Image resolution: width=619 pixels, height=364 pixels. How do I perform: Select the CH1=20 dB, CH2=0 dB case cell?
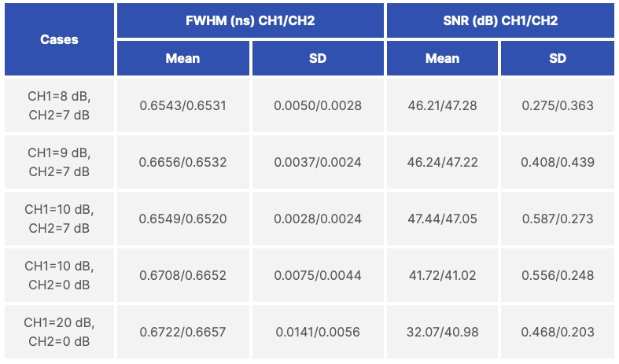click(x=59, y=332)
